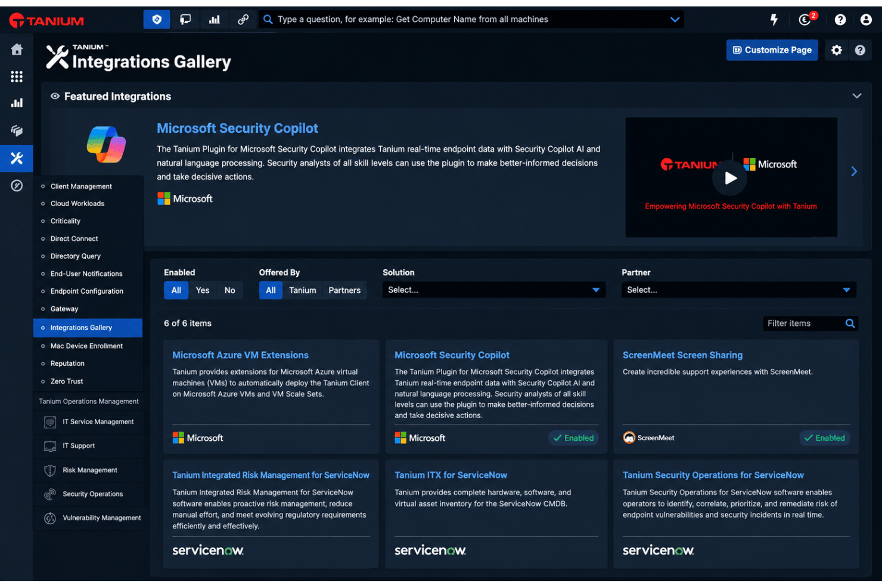Open Tanium Security Operations for ServiceNow link
Viewport: 882px width, 588px height.
pyautogui.click(x=713, y=475)
